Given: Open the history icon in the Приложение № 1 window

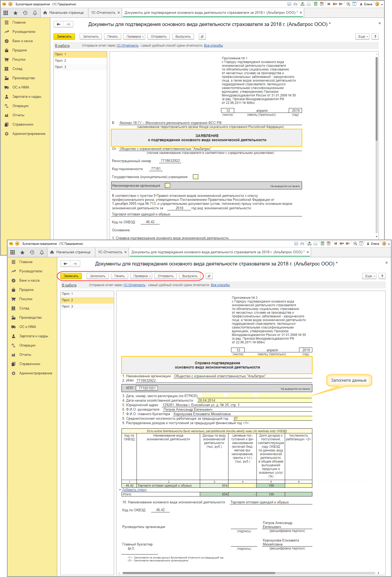Looking at the screenshot, I should 25,13.
